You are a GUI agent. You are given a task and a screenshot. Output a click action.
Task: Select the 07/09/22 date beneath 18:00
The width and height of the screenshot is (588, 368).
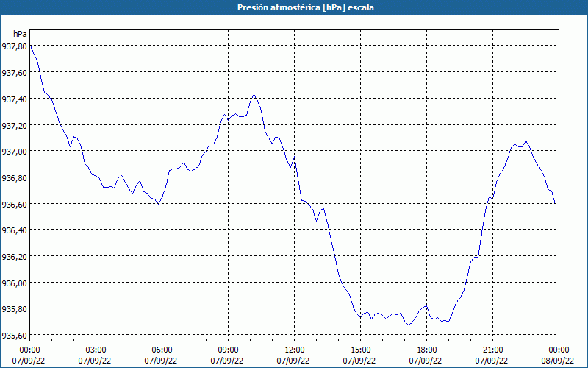[426, 361]
